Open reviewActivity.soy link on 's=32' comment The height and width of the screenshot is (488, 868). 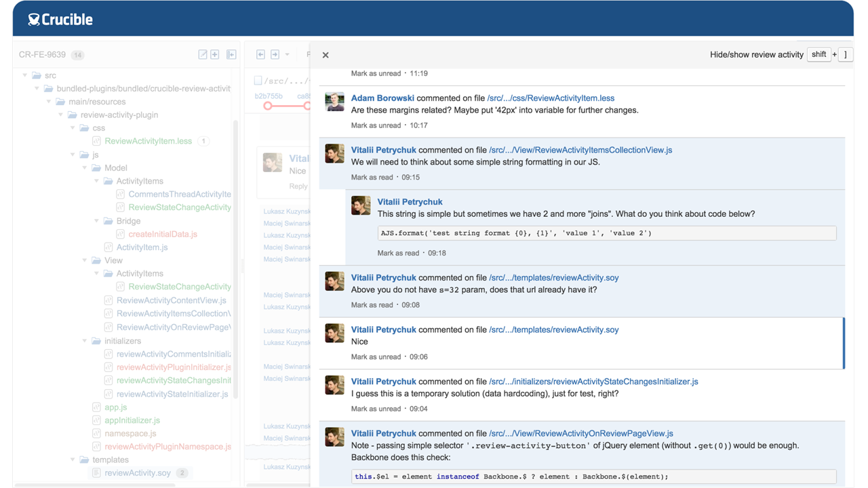[554, 277]
